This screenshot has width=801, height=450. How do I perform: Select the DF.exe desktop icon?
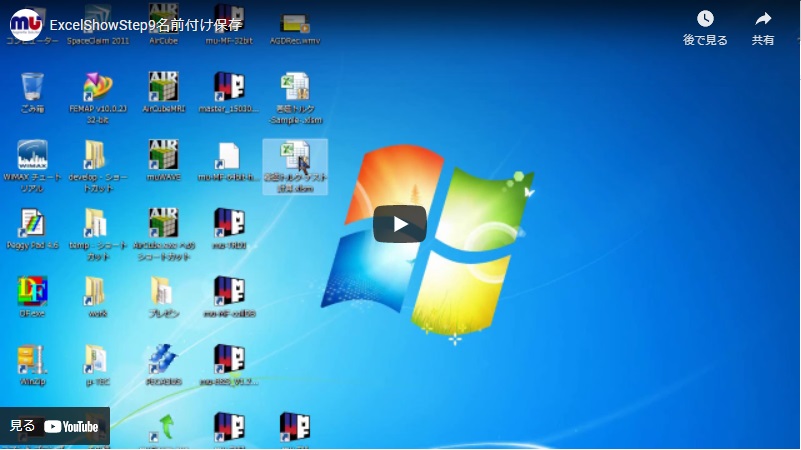(x=32, y=297)
